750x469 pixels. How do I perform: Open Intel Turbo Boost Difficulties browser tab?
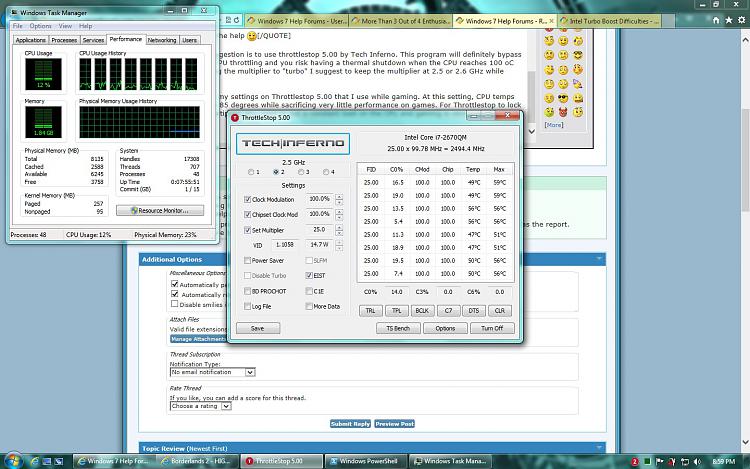pyautogui.click(x=610, y=21)
